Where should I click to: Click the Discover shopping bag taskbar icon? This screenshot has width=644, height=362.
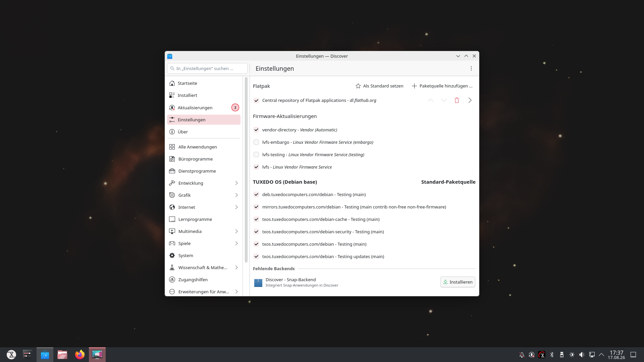[45, 355]
